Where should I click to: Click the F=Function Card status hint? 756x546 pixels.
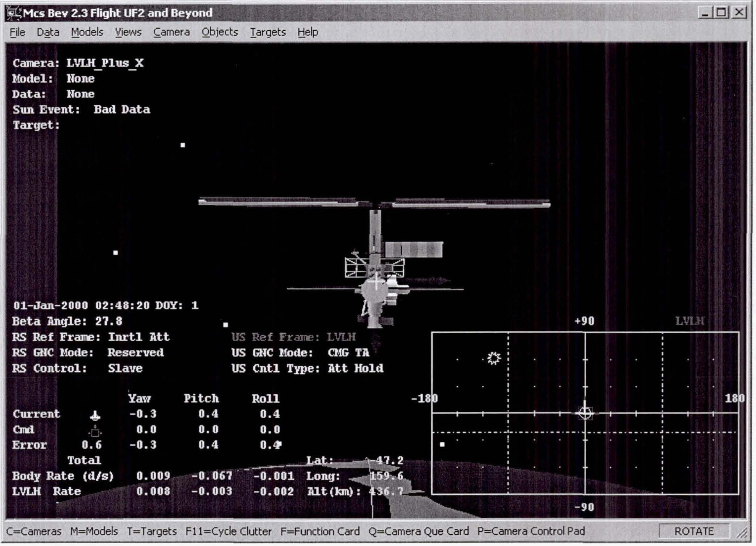coord(320,531)
